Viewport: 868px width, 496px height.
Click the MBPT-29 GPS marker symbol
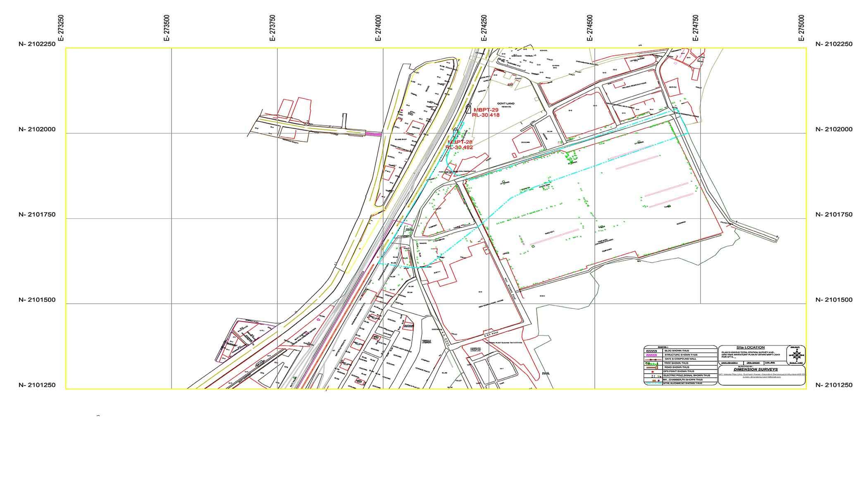pos(468,109)
